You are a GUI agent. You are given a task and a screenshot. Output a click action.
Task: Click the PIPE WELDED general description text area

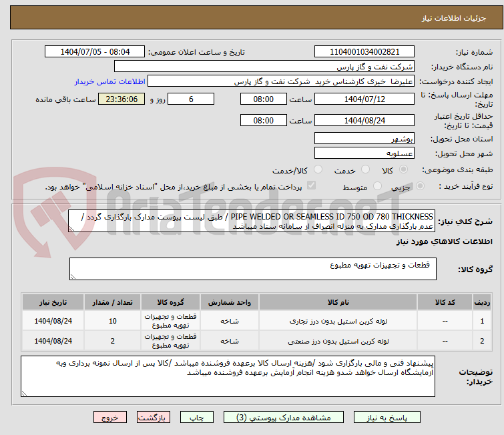tap(252, 221)
